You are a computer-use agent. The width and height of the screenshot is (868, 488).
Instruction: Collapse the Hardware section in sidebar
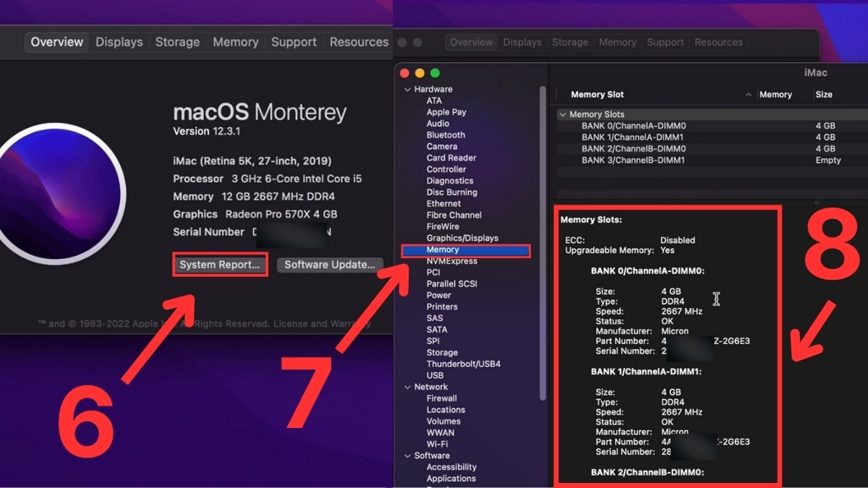pos(407,90)
